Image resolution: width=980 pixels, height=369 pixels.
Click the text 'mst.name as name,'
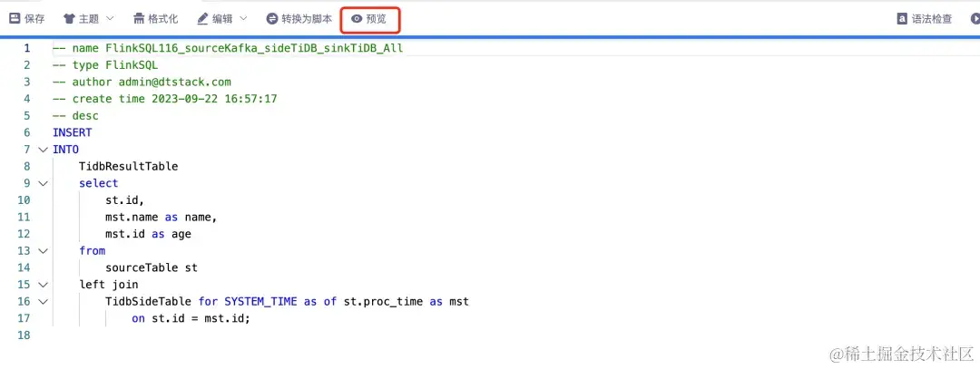[162, 217]
